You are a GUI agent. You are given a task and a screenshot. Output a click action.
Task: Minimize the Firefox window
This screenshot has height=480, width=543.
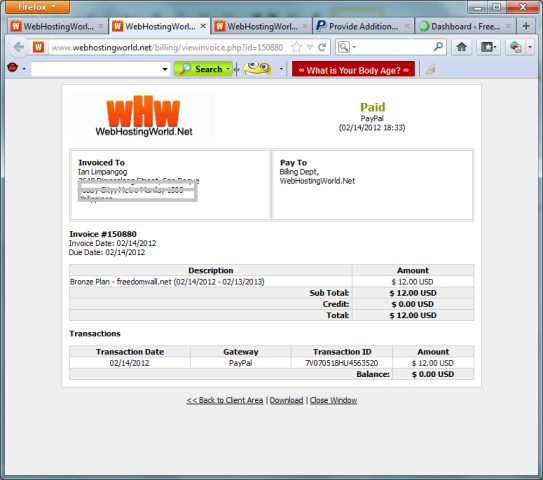click(478, 7)
